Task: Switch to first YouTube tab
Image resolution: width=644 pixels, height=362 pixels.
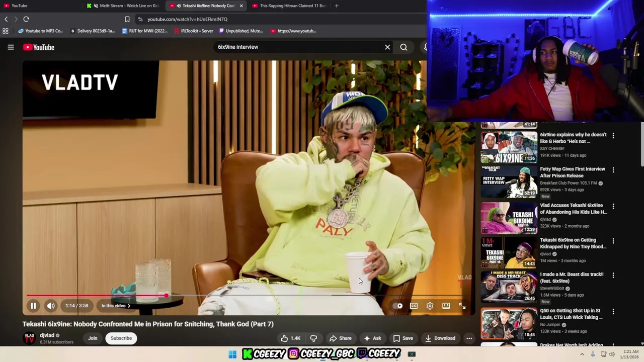Action: (40, 6)
